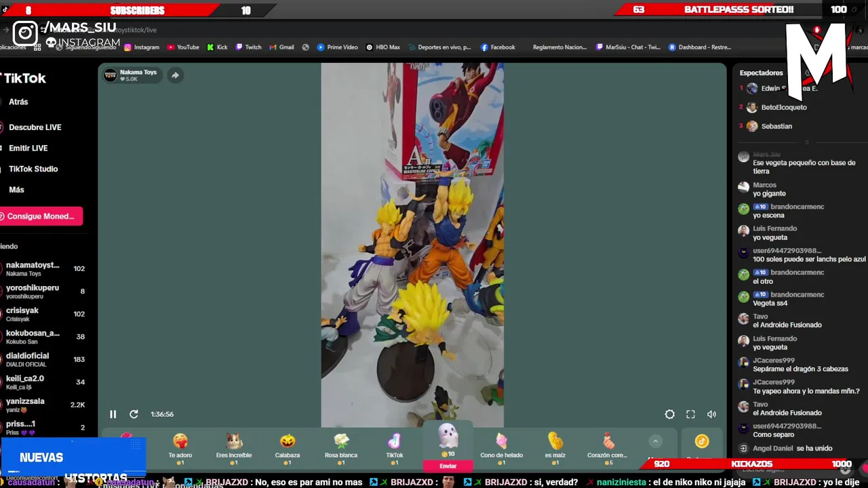Click the live video frame
The width and height of the screenshot is (868, 488).
(412, 245)
